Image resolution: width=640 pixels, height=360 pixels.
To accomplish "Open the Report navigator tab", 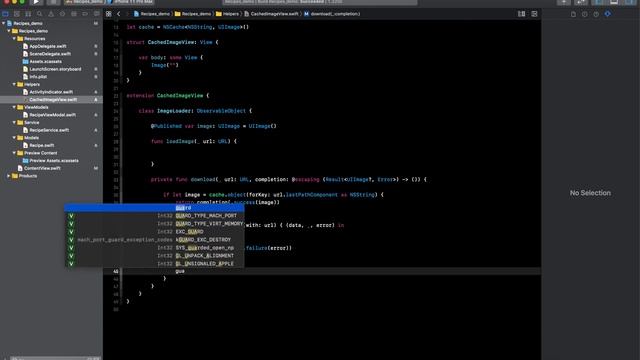I will tap(96, 14).
